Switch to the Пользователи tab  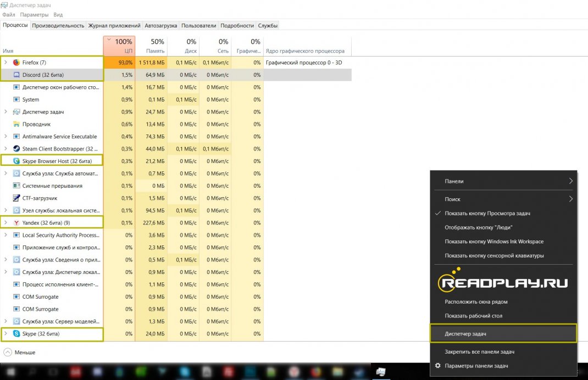pyautogui.click(x=199, y=25)
